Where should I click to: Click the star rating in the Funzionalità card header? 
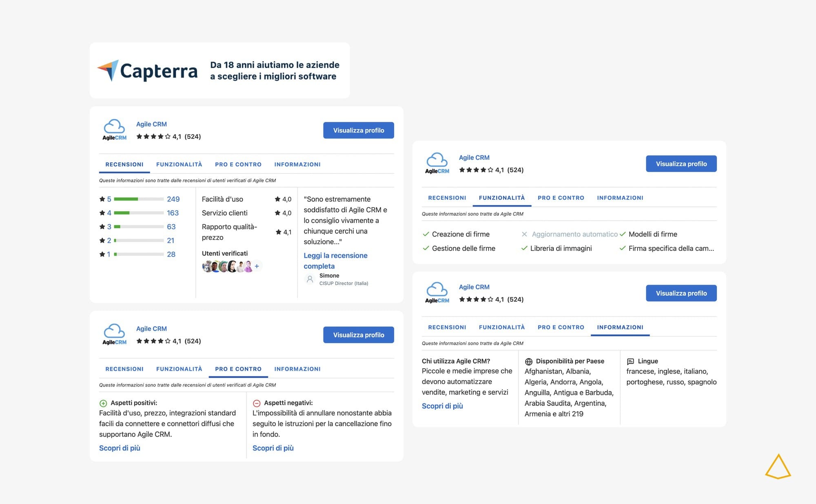[476, 170]
